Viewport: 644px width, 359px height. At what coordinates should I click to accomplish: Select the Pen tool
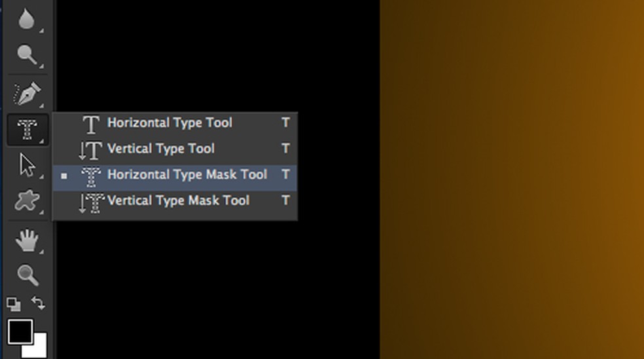point(27,93)
